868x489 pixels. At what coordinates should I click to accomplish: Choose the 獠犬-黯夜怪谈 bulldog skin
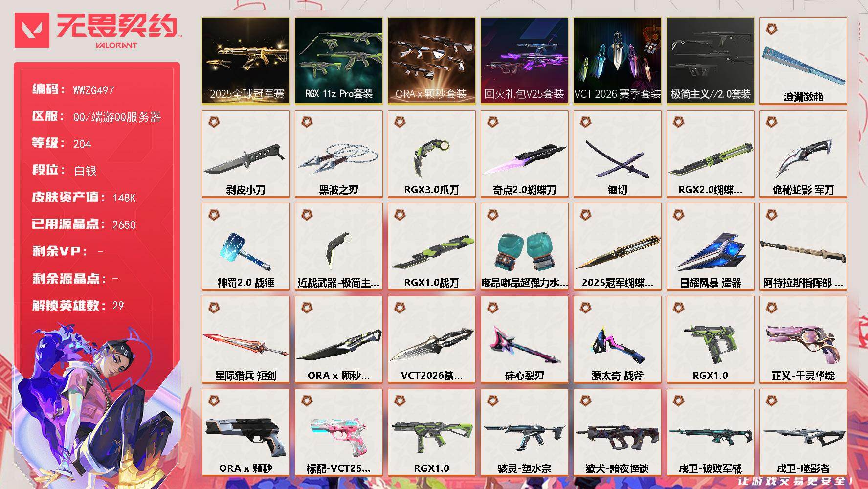click(x=617, y=432)
